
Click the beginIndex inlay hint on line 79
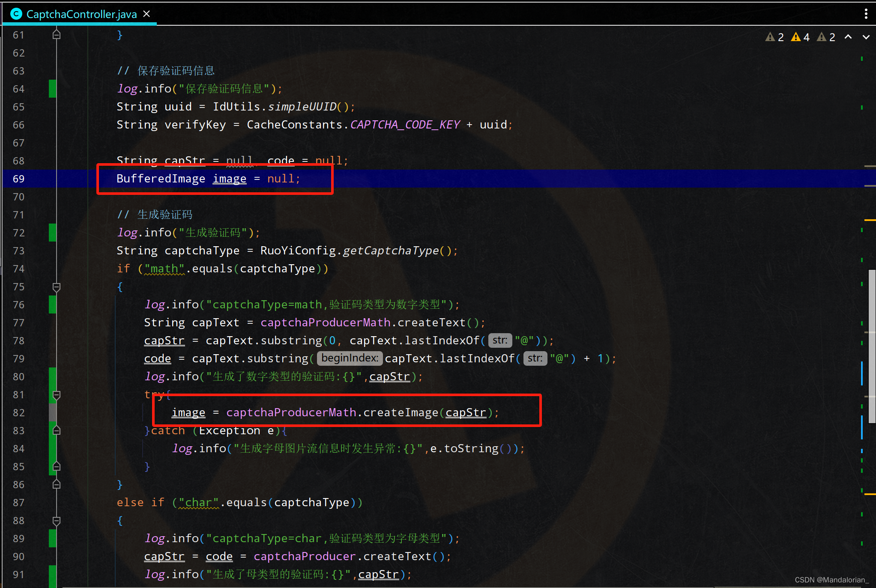click(350, 358)
